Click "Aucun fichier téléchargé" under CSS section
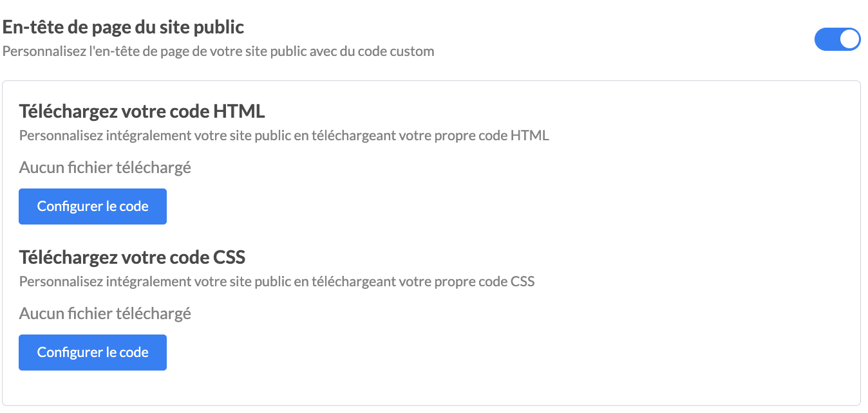The width and height of the screenshot is (868, 413). pos(105,314)
